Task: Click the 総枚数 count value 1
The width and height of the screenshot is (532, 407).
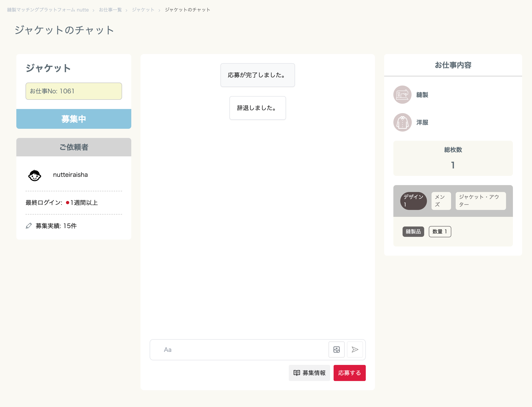Action: (453, 165)
